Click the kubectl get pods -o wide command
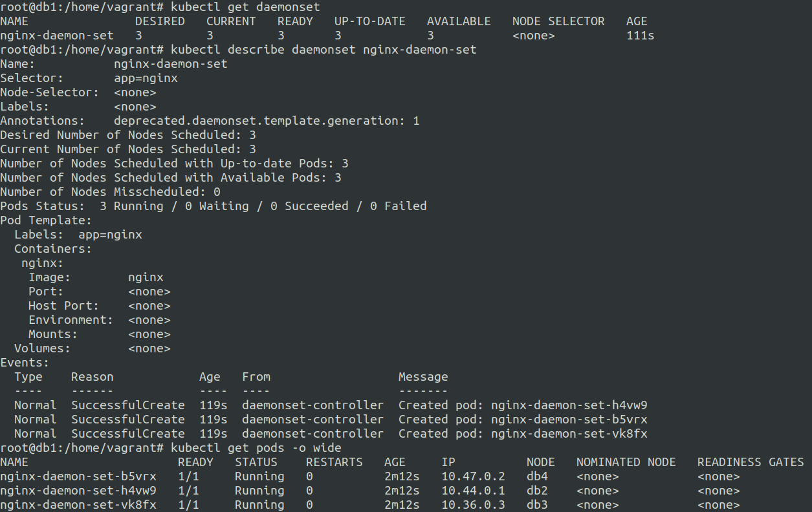 click(x=256, y=448)
